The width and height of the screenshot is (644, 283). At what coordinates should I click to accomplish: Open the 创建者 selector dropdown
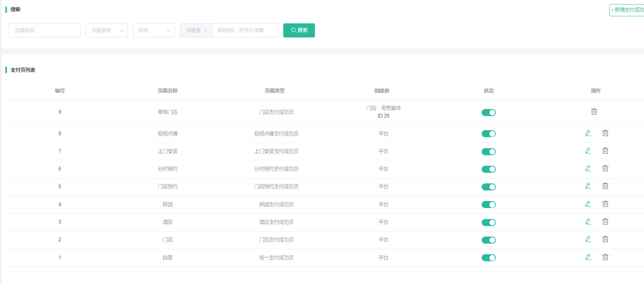click(x=196, y=30)
